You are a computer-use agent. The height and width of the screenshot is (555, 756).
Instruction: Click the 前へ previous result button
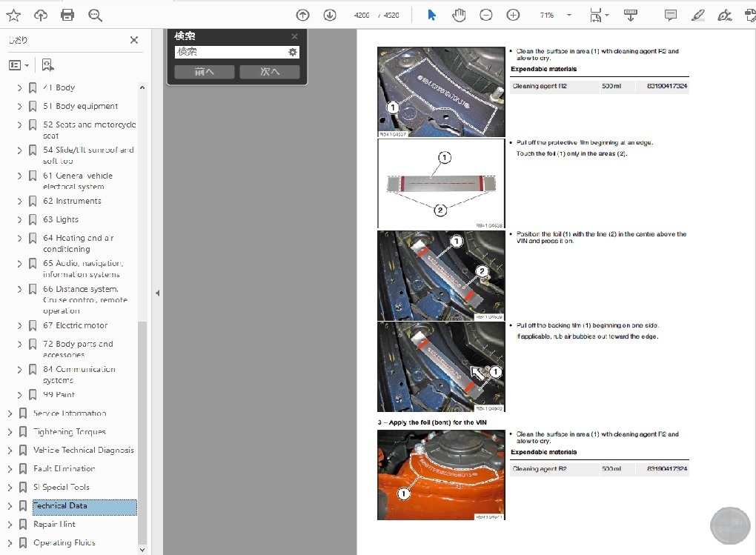(x=205, y=72)
